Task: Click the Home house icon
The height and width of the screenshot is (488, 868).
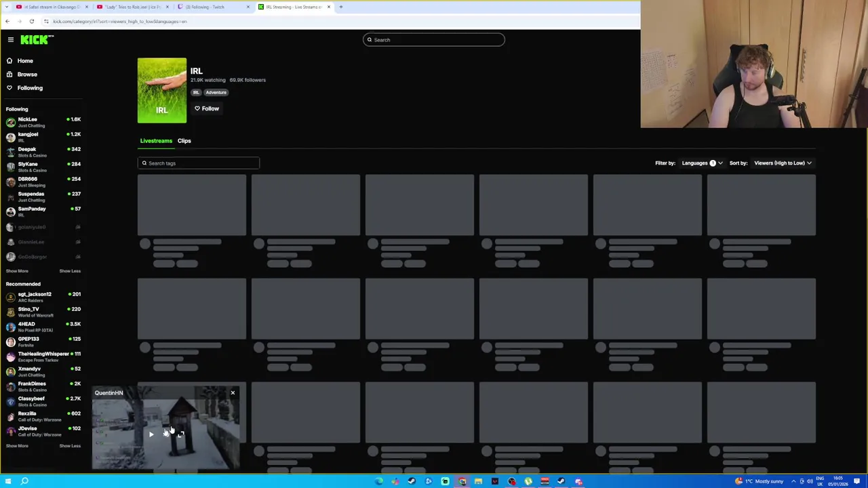Action: (x=9, y=61)
